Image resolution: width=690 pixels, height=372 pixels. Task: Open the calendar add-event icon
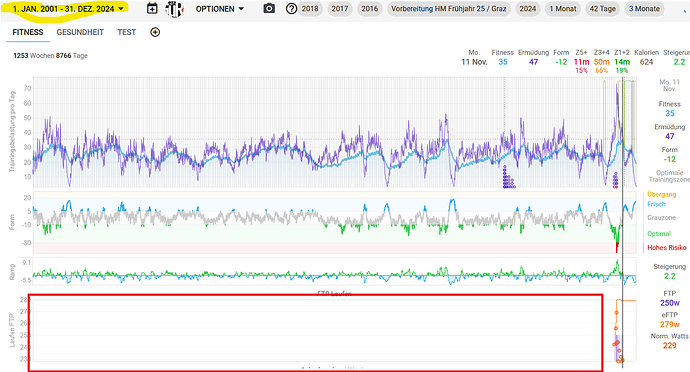[x=152, y=8]
